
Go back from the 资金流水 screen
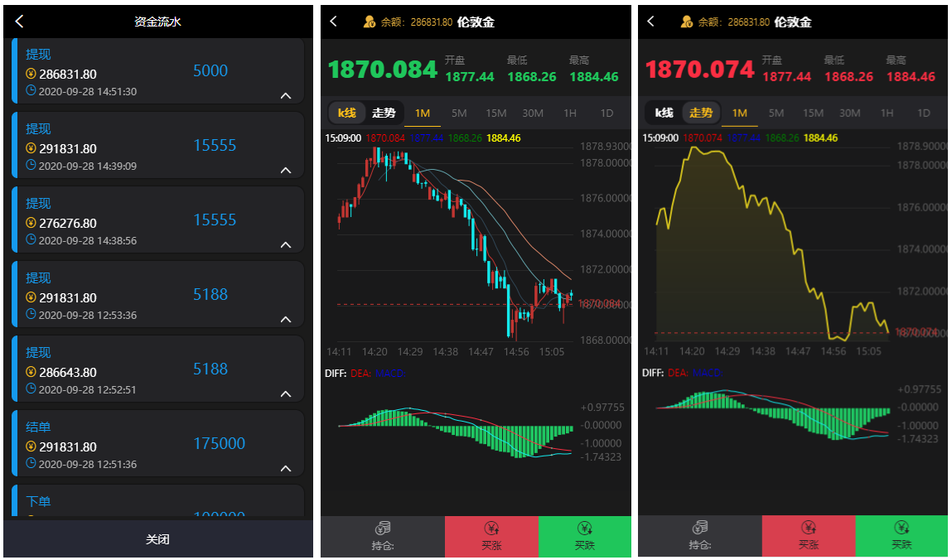click(x=19, y=22)
